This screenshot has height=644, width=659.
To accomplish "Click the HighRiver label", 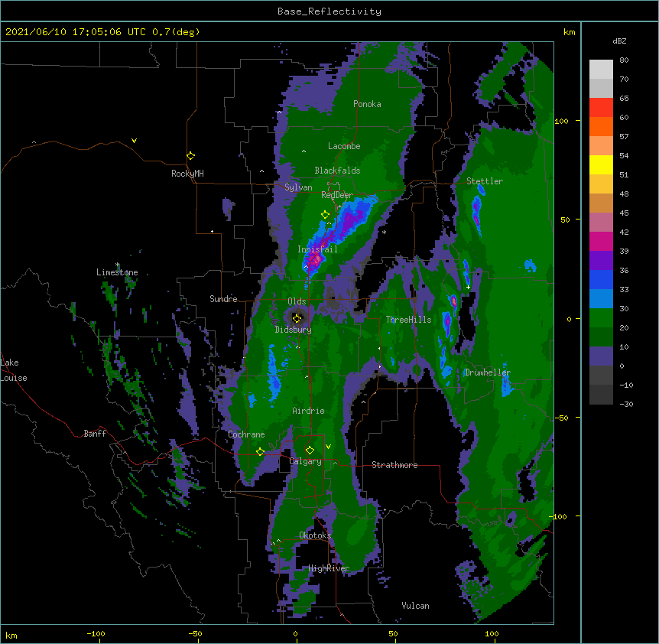I will click(x=329, y=568).
